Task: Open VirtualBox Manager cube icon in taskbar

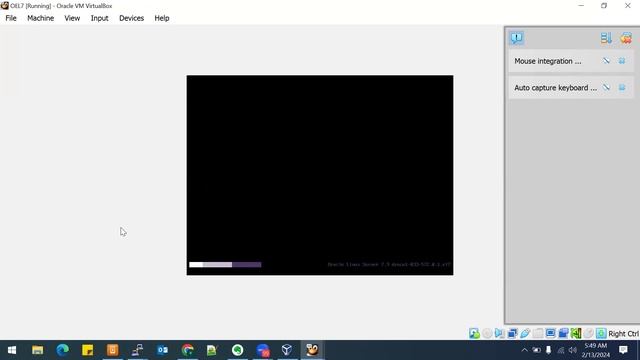Action: [x=287, y=350]
